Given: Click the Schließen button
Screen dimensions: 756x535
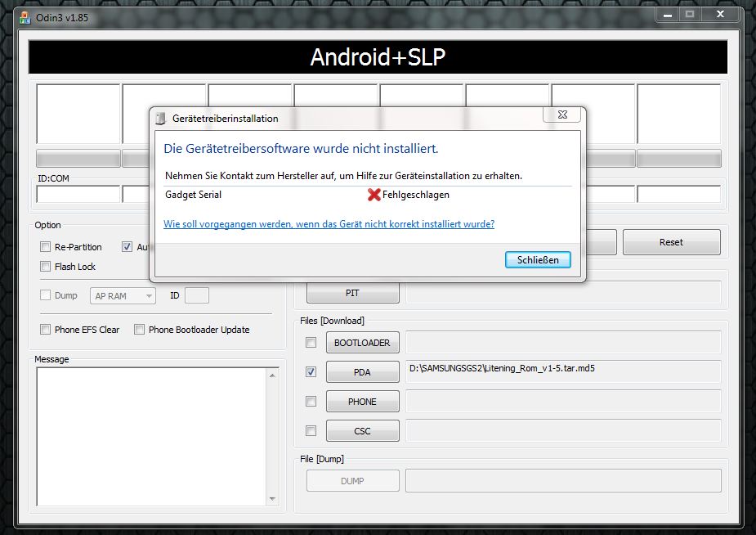Looking at the screenshot, I should coord(538,260).
